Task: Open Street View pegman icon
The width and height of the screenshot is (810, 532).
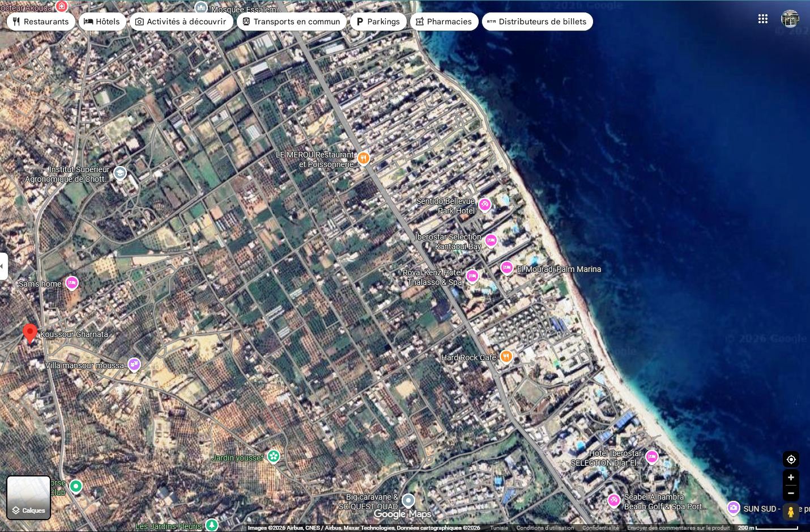Action: point(791,511)
